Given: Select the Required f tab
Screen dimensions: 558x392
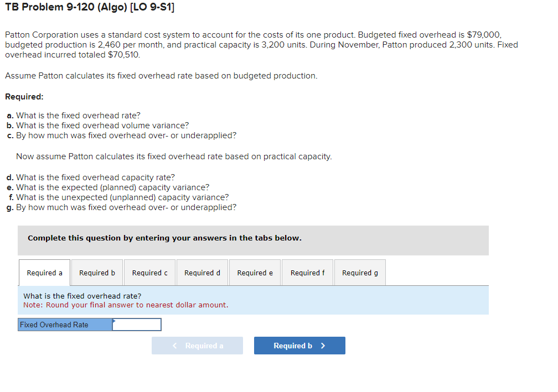Looking at the screenshot, I should pos(307,272).
